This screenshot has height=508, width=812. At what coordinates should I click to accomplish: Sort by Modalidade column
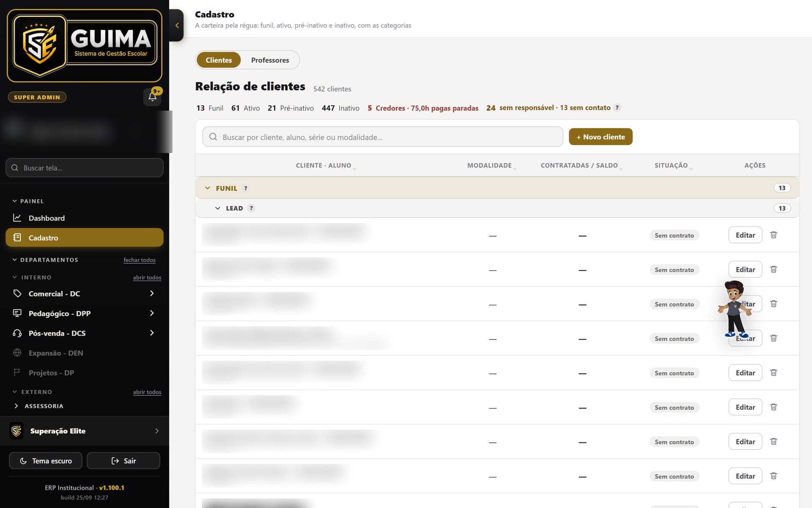tap(492, 166)
